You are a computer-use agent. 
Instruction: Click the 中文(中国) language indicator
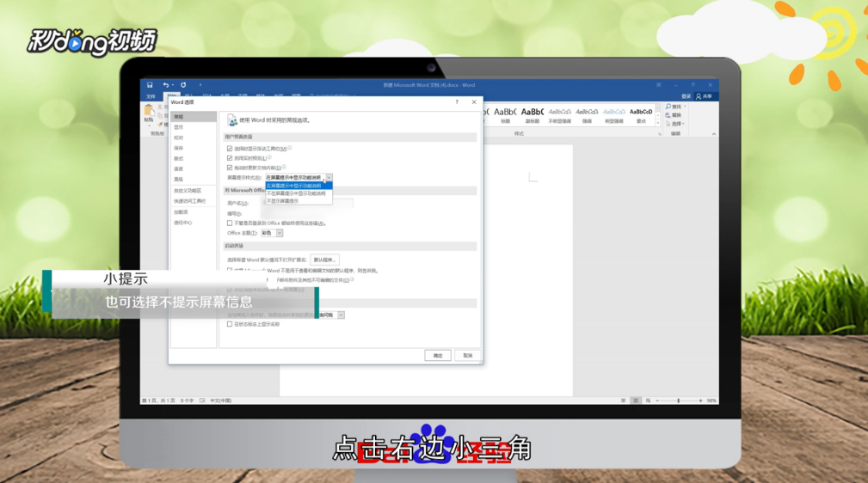(x=221, y=400)
